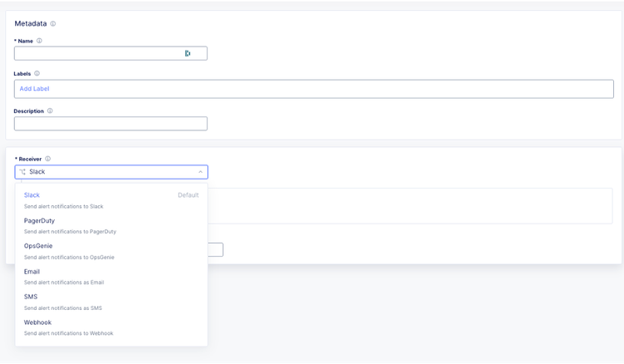Select Webhook from the receiver list
624x364 pixels.
coord(37,322)
